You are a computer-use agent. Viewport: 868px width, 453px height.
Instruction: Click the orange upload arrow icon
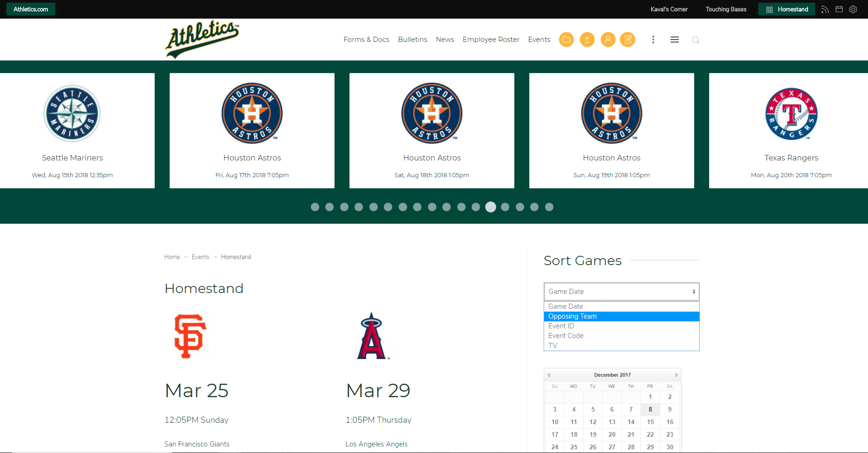pyautogui.click(x=587, y=40)
